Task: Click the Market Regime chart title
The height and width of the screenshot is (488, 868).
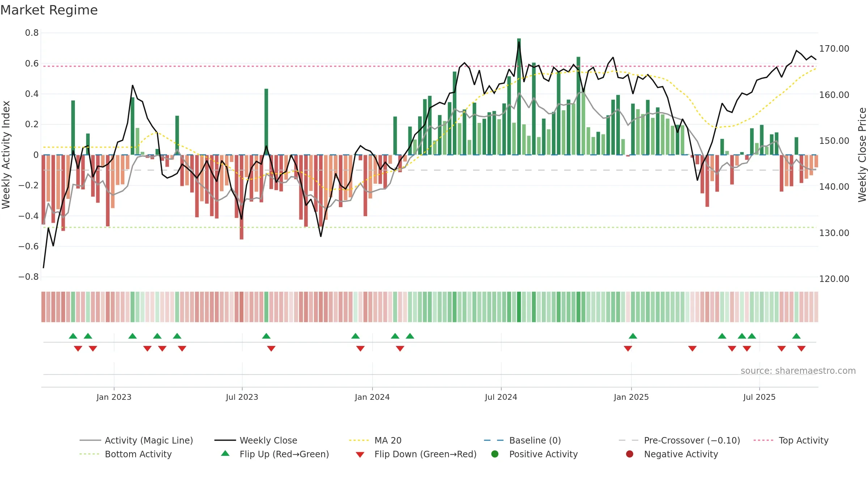Action: 49,10
